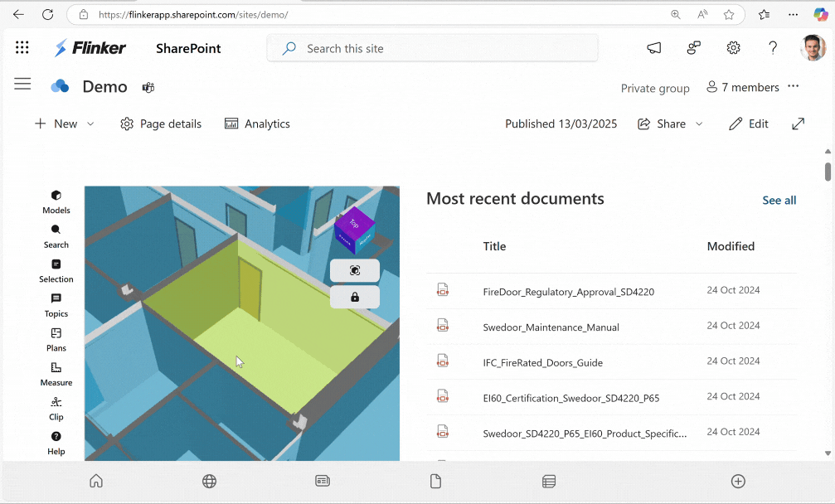Open the home icon in bottom bar
This screenshot has height=504, width=835.
pyautogui.click(x=96, y=481)
